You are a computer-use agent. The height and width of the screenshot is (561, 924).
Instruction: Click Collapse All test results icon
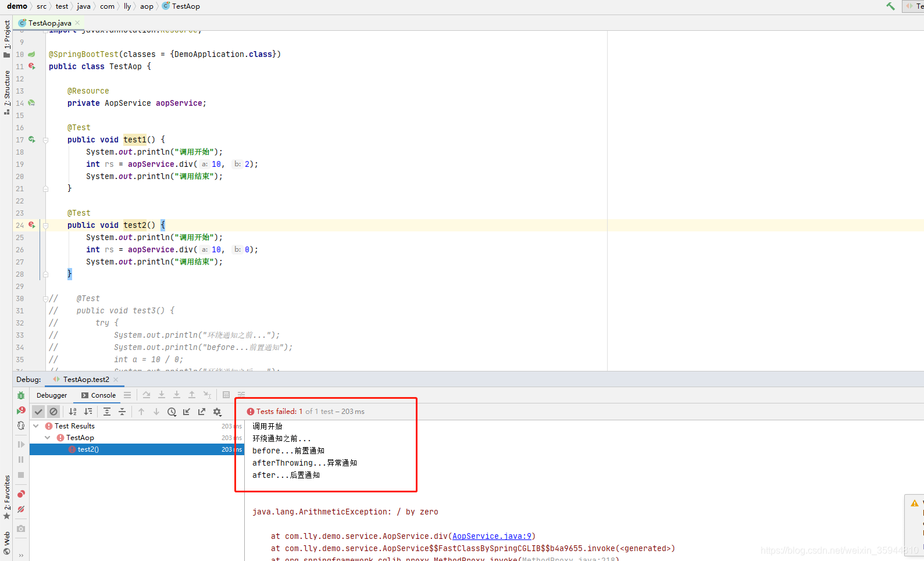122,412
